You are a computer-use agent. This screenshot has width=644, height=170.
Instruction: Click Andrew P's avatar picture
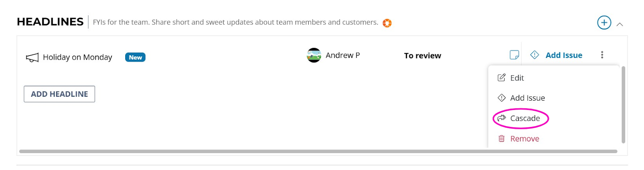click(x=314, y=55)
